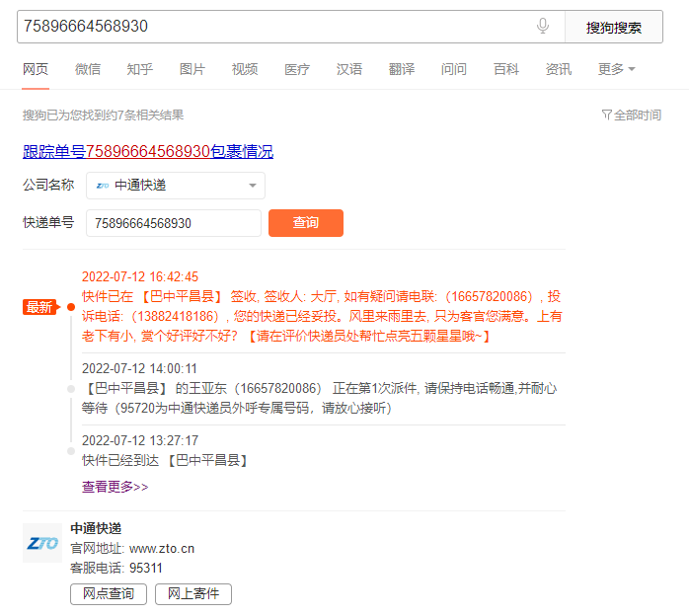The image size is (689, 616).
Task: Click the large ZTO logo thumbnail
Action: click(42, 543)
